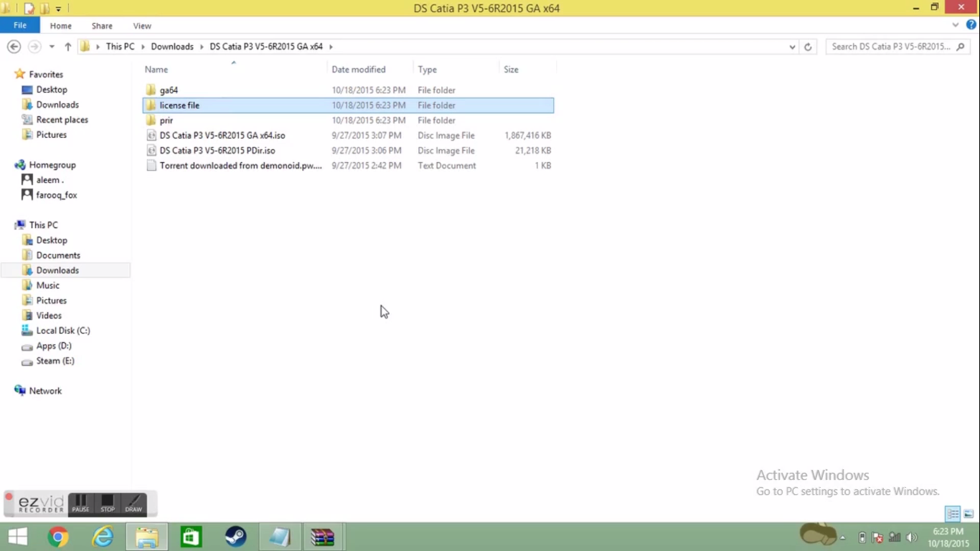Open Pictures under Favorites
Image resolution: width=980 pixels, height=551 pixels.
point(52,135)
